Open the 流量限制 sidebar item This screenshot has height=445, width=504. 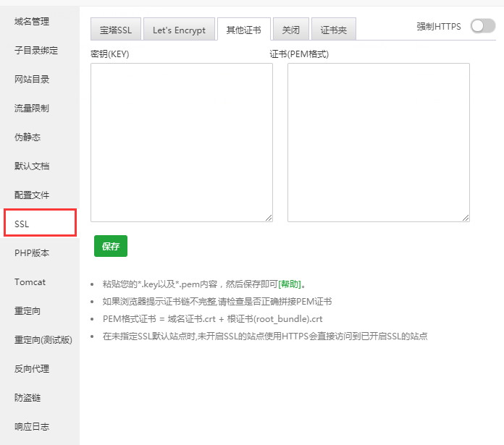32,109
